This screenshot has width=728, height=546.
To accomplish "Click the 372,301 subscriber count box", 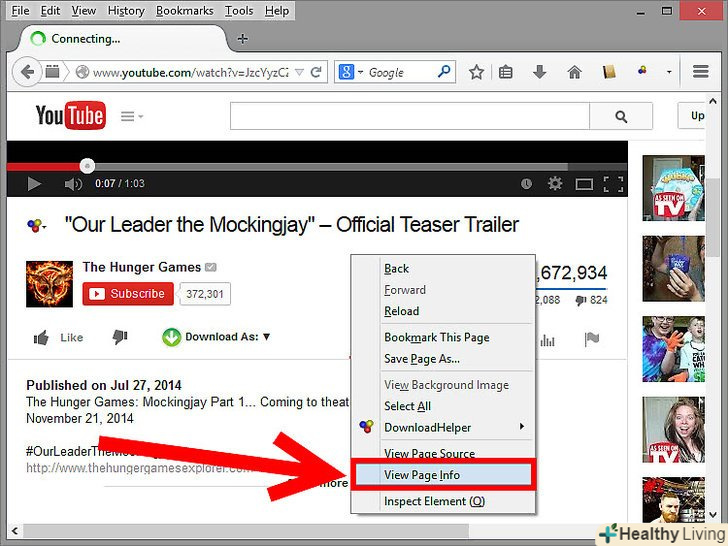I will pos(205,294).
